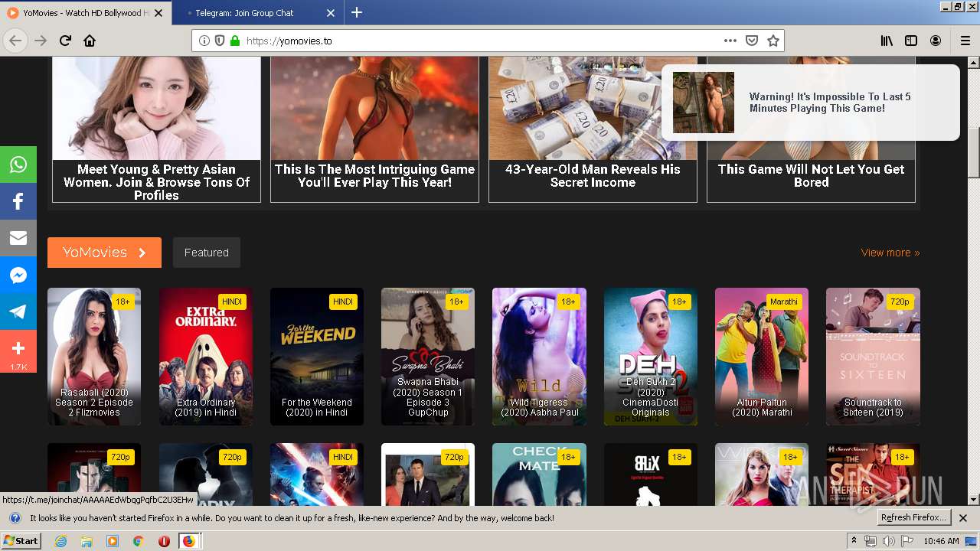This screenshot has height=551, width=980.
Task: Open new tab with plus button
Action: (357, 12)
